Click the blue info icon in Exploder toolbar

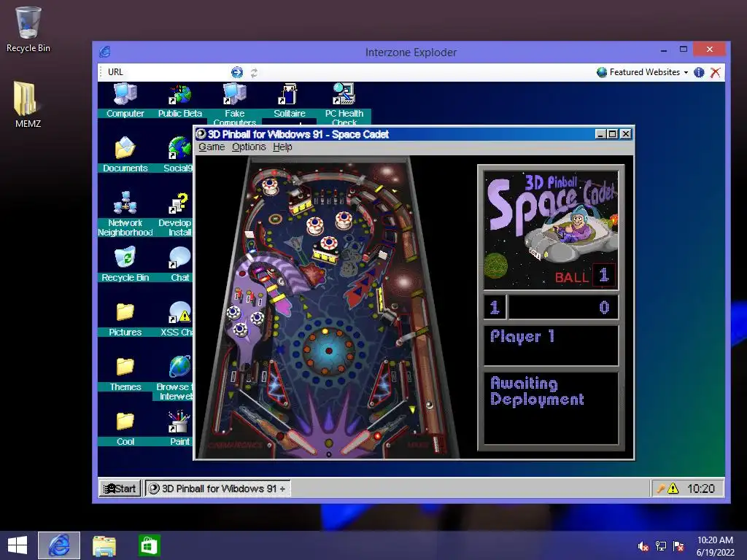(699, 72)
